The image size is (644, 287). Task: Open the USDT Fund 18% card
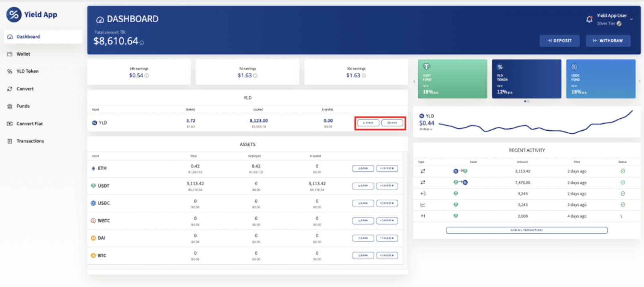click(452, 79)
